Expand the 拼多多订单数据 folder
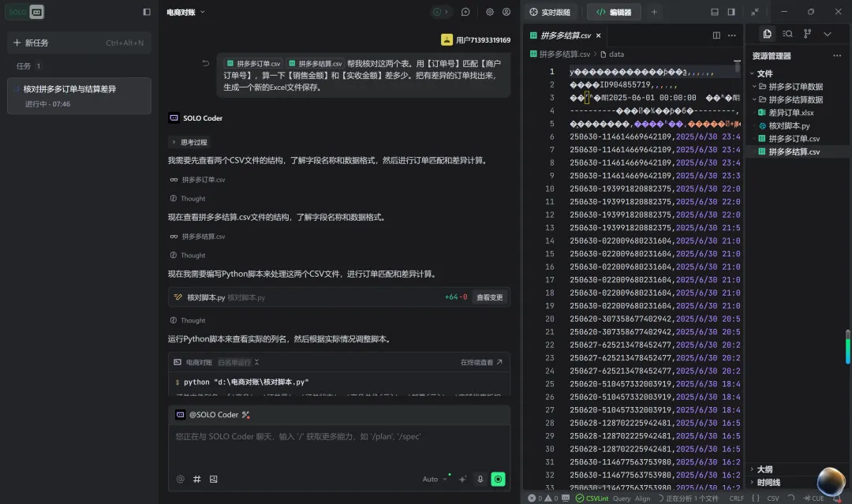This screenshot has height=504, width=852. click(x=797, y=87)
